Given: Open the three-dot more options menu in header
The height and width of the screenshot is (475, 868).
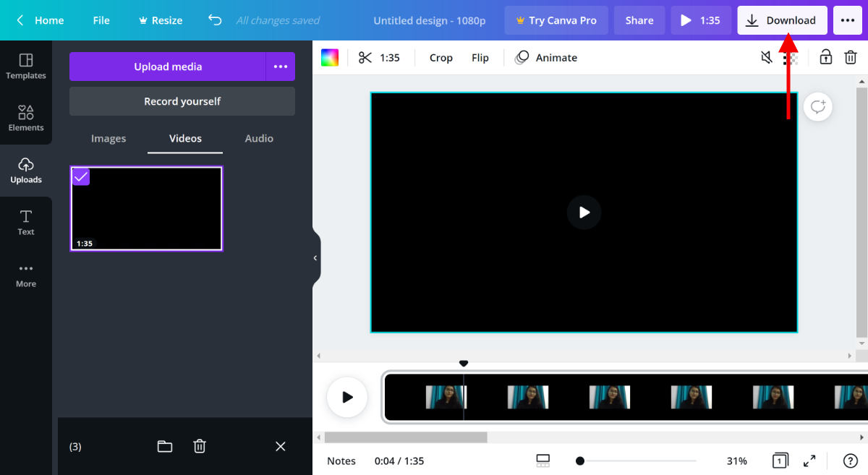Looking at the screenshot, I should click(x=848, y=20).
